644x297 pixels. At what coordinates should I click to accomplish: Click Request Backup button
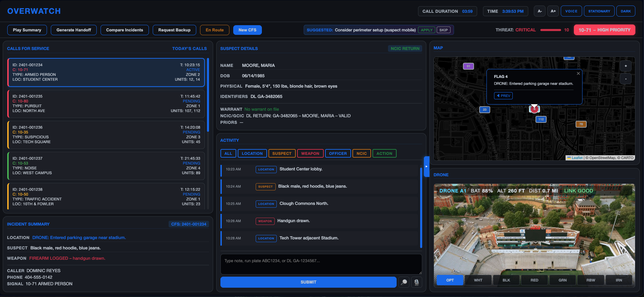click(174, 30)
